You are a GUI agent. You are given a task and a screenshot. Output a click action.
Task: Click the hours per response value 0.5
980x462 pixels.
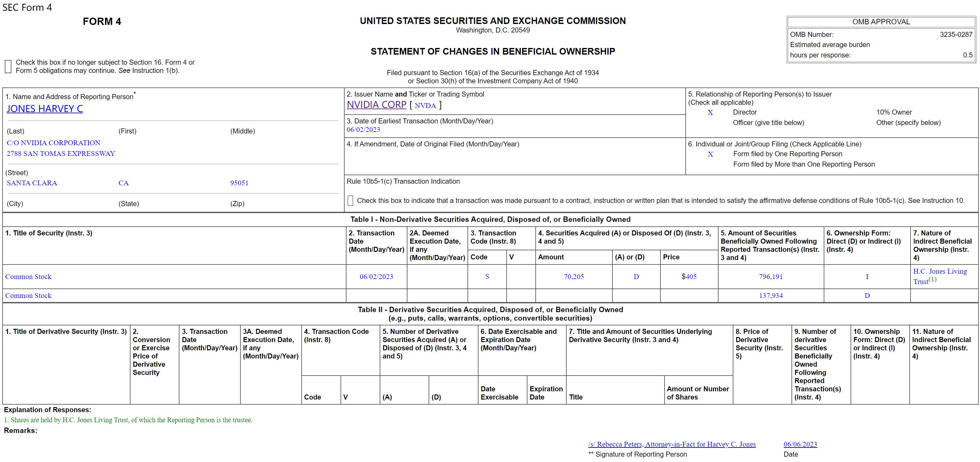pos(967,55)
